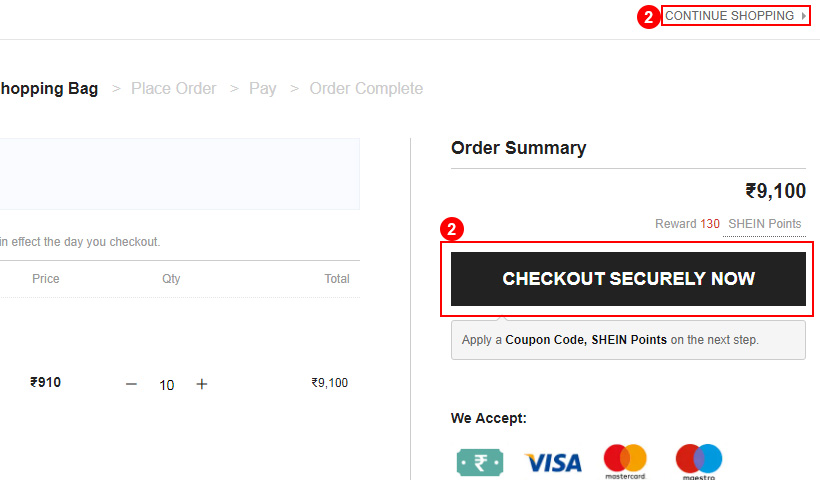This screenshot has height=480, width=820.
Task: Increase quantity with the plus icon
Action: pyautogui.click(x=202, y=384)
